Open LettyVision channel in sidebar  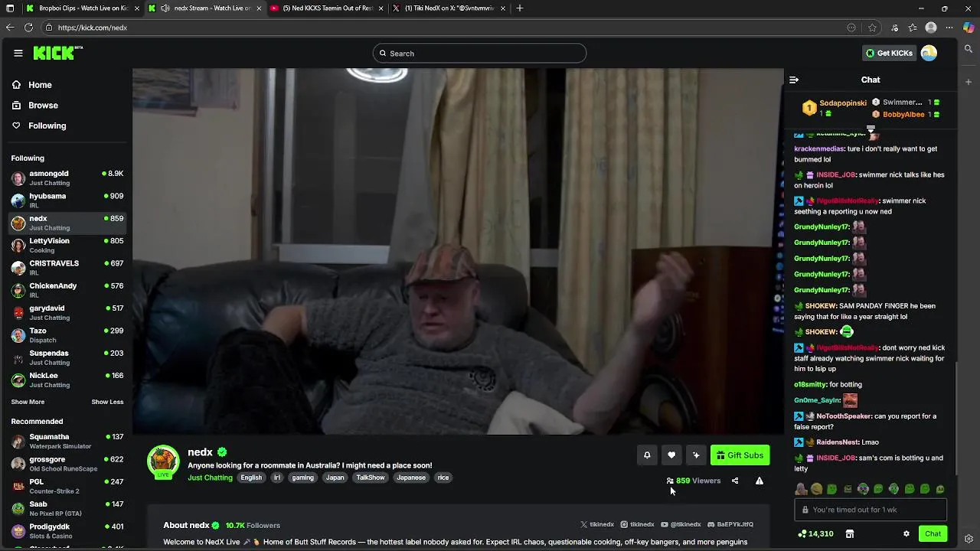coord(67,245)
